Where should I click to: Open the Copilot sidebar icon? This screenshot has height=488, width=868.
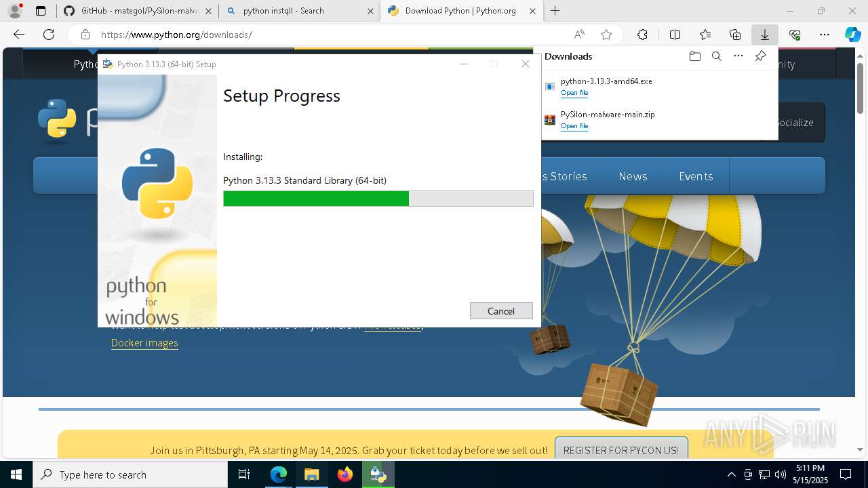[852, 35]
